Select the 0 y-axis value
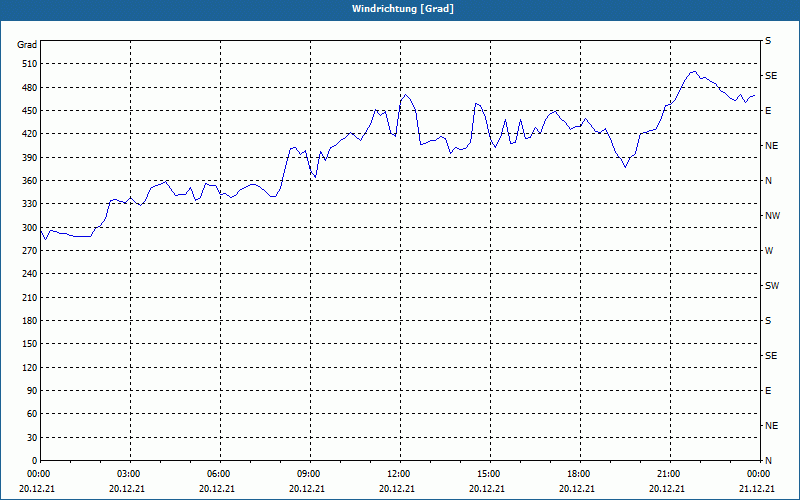This screenshot has width=800, height=500. [35, 461]
